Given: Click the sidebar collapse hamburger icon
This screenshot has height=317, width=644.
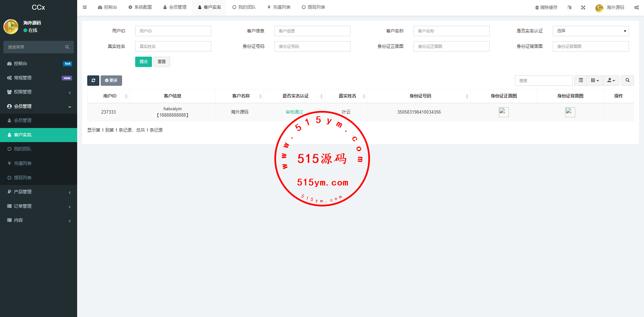Looking at the screenshot, I should pos(85,7).
